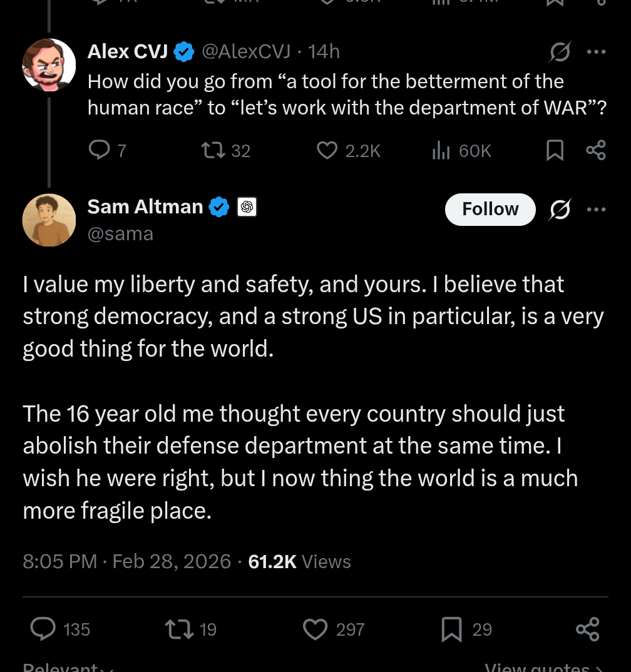Bookmark Alex CVJ's tweet
Screen dimensions: 631x672
(555, 150)
